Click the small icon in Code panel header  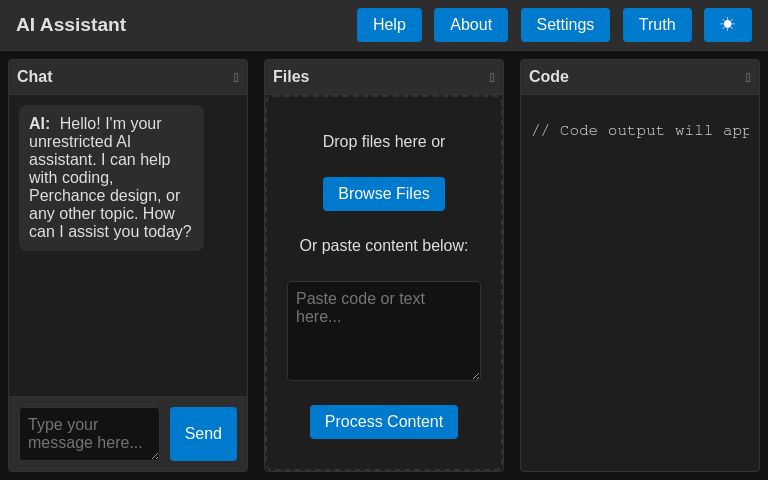coord(748,78)
